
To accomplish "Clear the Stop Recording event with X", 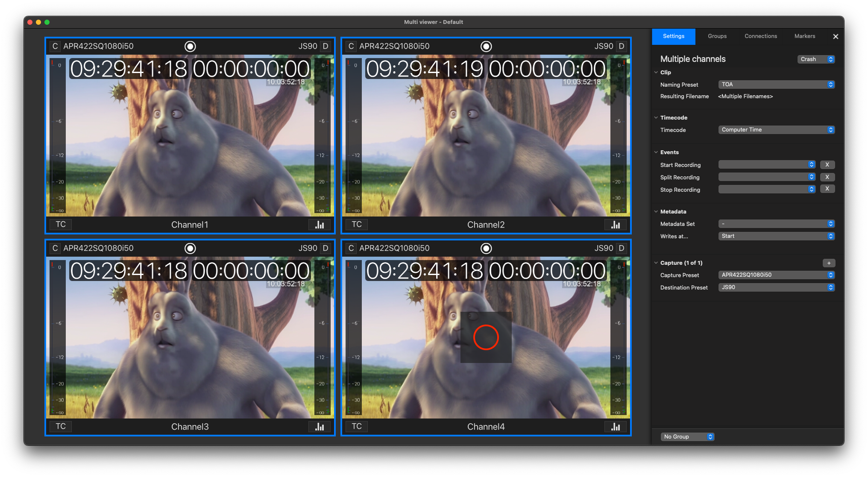I will click(827, 189).
